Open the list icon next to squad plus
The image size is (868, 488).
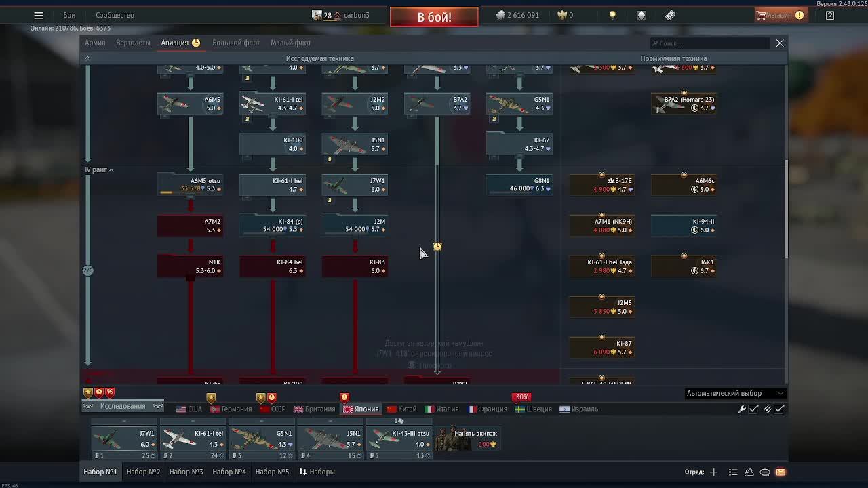click(x=733, y=472)
